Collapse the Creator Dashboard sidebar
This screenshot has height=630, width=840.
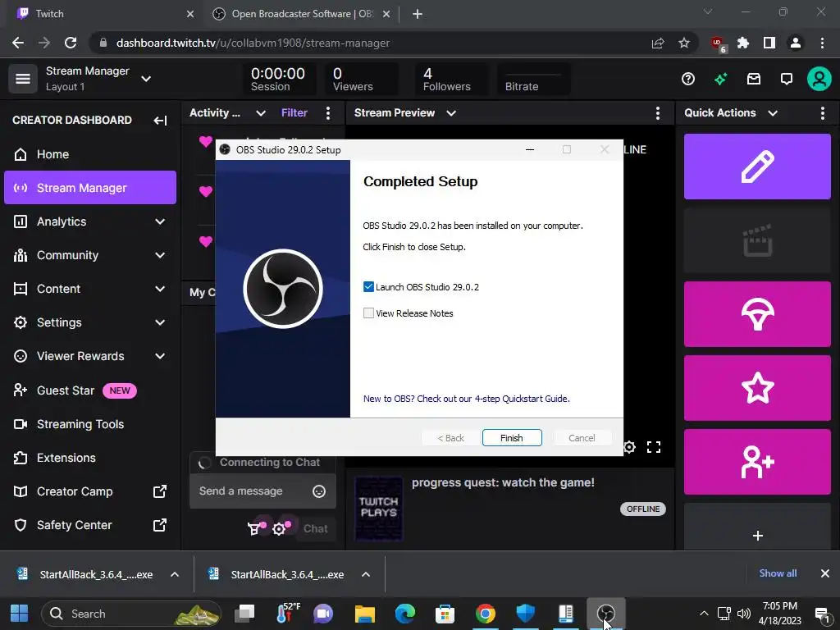[160, 120]
